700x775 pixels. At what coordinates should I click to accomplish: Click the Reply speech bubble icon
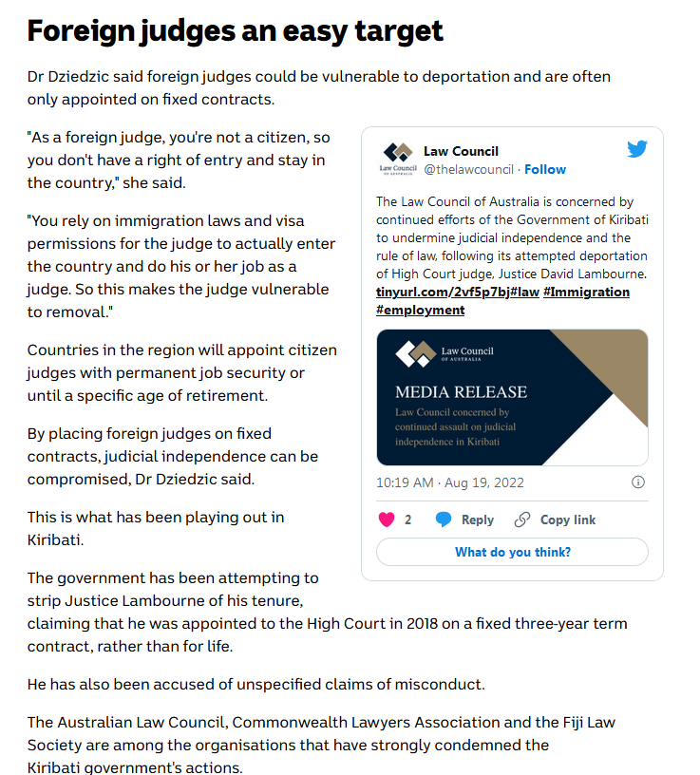point(444,520)
